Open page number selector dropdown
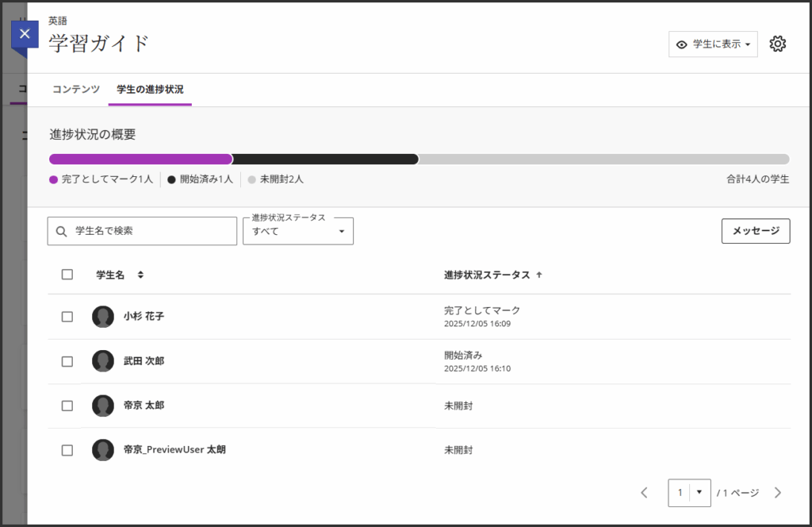Viewport: 812px width, 527px height. click(x=688, y=493)
